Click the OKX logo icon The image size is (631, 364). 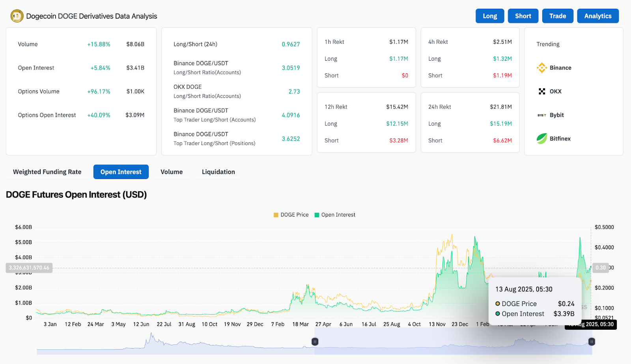pyautogui.click(x=542, y=91)
